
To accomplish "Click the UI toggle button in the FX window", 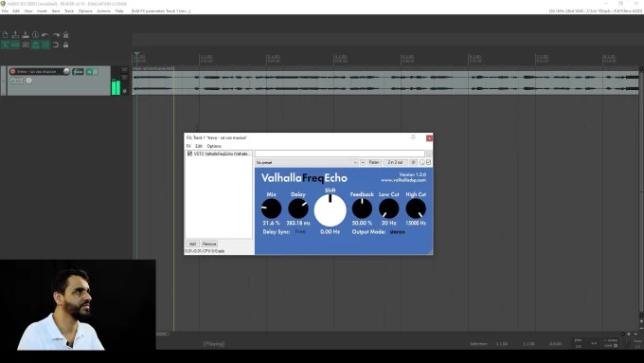I will 413,162.
